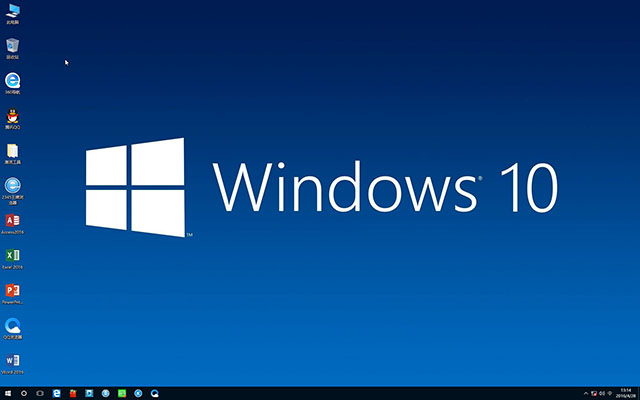Launch Excel 2016 desktop shortcut
The height and width of the screenshot is (400, 640).
(12, 256)
